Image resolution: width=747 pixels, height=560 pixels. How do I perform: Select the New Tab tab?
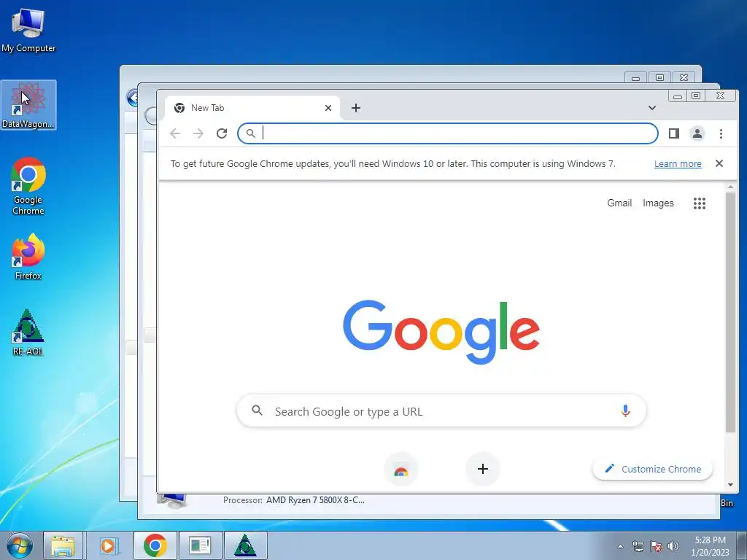tap(252, 108)
